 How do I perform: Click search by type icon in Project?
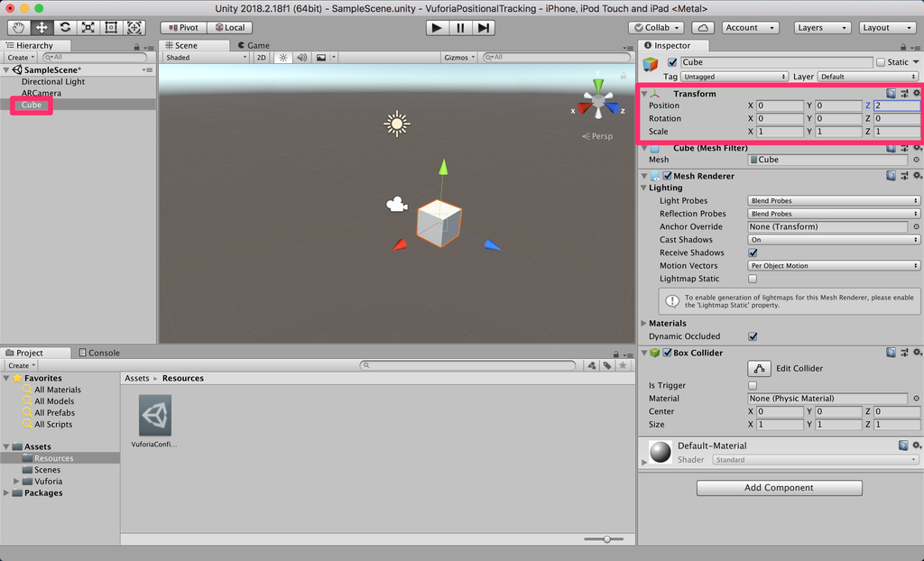(592, 365)
